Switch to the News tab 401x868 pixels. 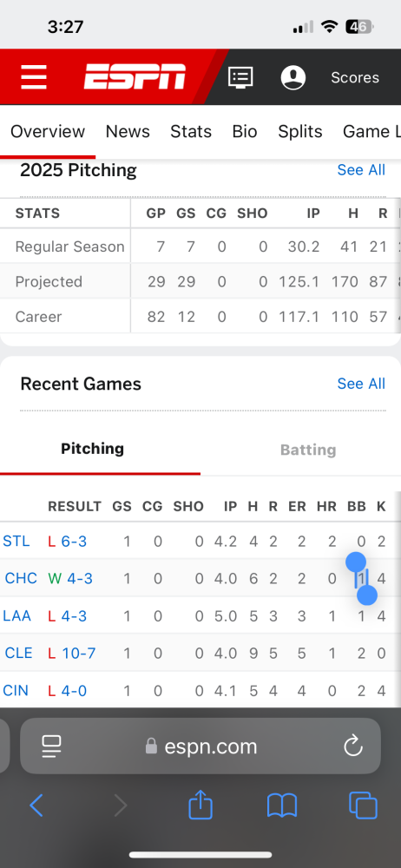128,131
